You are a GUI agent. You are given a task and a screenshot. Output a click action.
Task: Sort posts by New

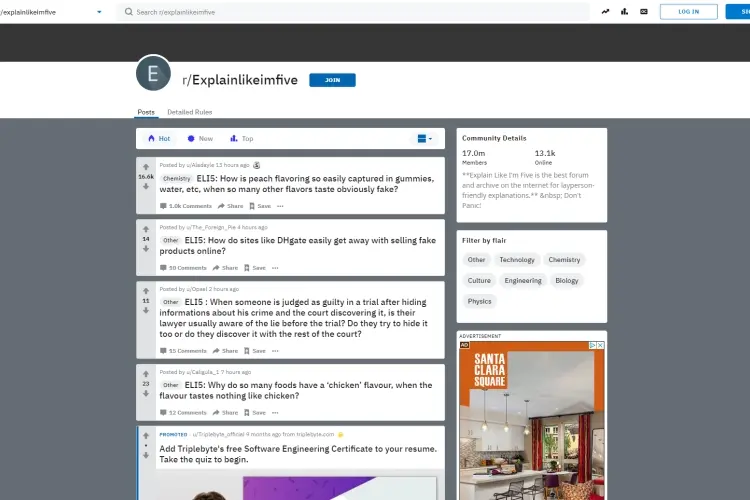(x=200, y=138)
